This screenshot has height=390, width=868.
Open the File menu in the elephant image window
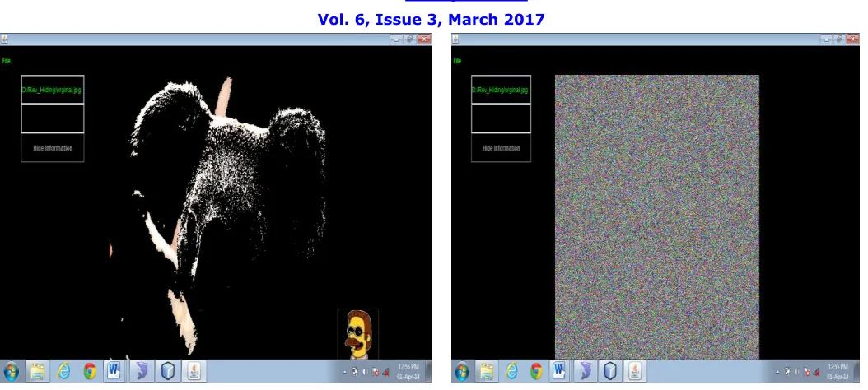tap(6, 61)
